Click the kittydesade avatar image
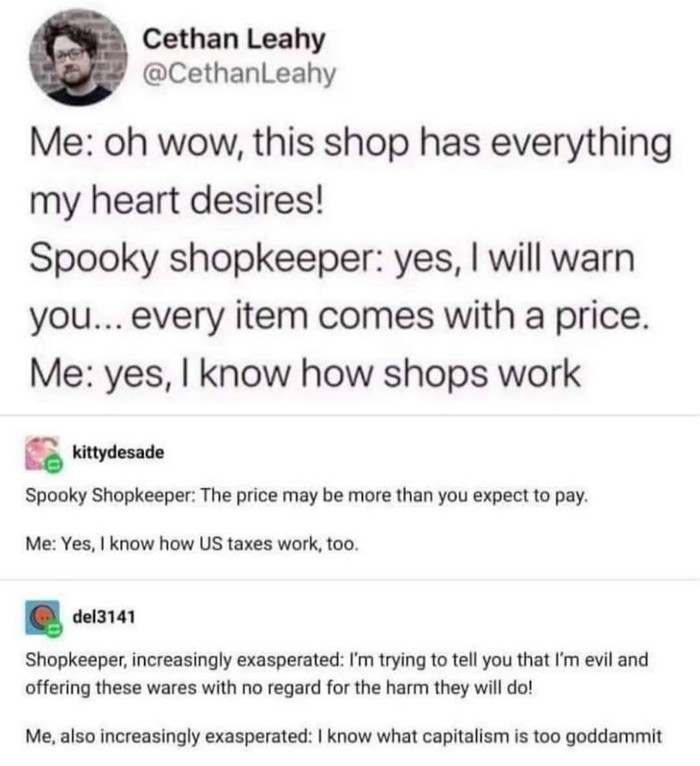Screen dimensions: 700x766 pos(42,453)
